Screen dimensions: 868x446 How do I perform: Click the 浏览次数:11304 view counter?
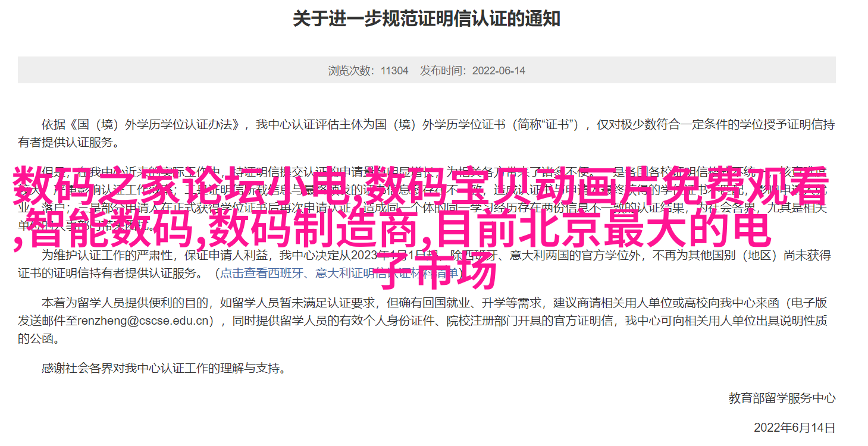click(x=368, y=70)
